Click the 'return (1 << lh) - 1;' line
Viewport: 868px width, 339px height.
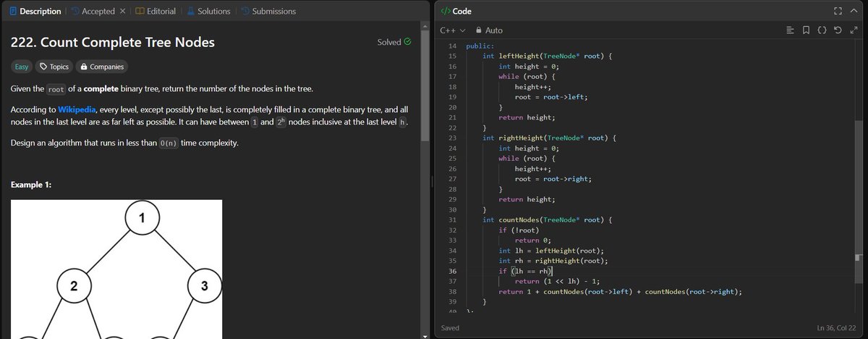(x=558, y=282)
